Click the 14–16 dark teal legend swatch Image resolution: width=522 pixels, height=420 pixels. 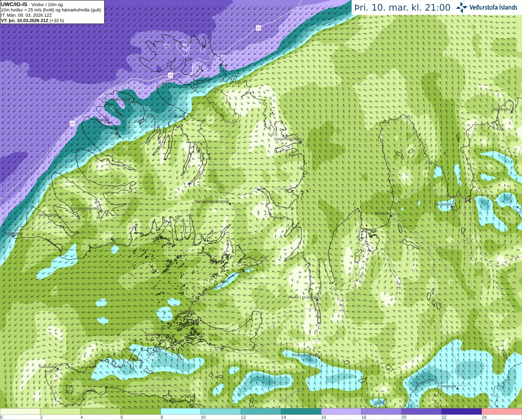(x=301, y=411)
